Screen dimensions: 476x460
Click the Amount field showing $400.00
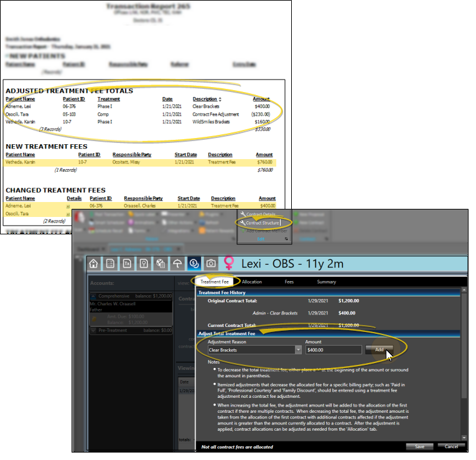click(x=333, y=350)
